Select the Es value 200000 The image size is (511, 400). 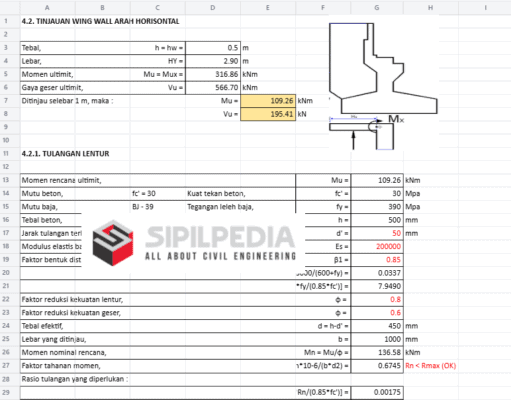tap(377, 247)
